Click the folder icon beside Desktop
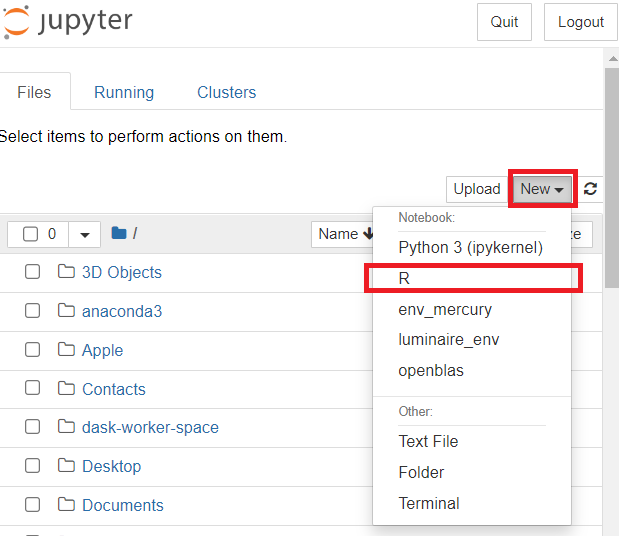Image resolution: width=619 pixels, height=536 pixels. coord(67,466)
